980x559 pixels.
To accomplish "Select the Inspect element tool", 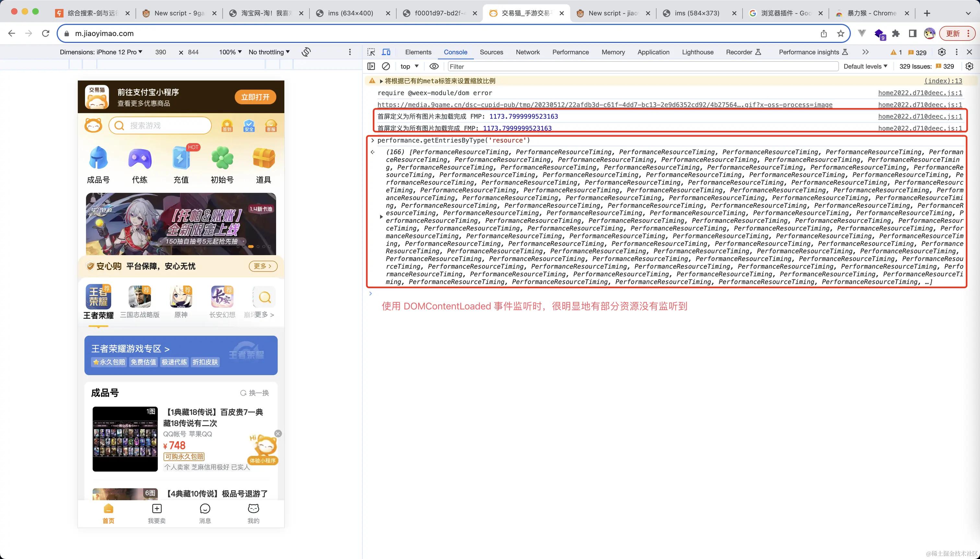I will click(371, 52).
